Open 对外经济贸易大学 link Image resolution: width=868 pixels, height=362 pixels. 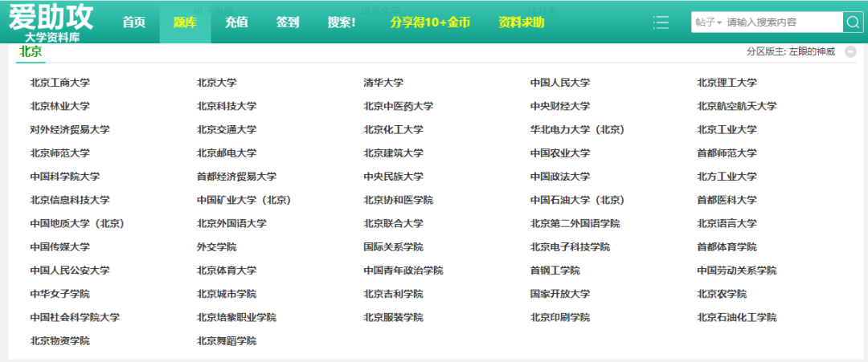[x=70, y=130]
